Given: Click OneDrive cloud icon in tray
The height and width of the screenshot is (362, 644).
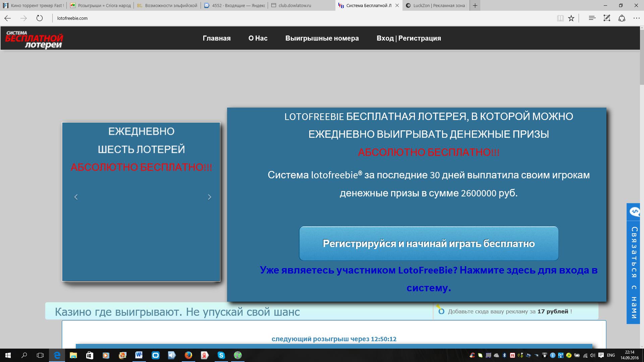Looking at the screenshot, I should 496,355.
